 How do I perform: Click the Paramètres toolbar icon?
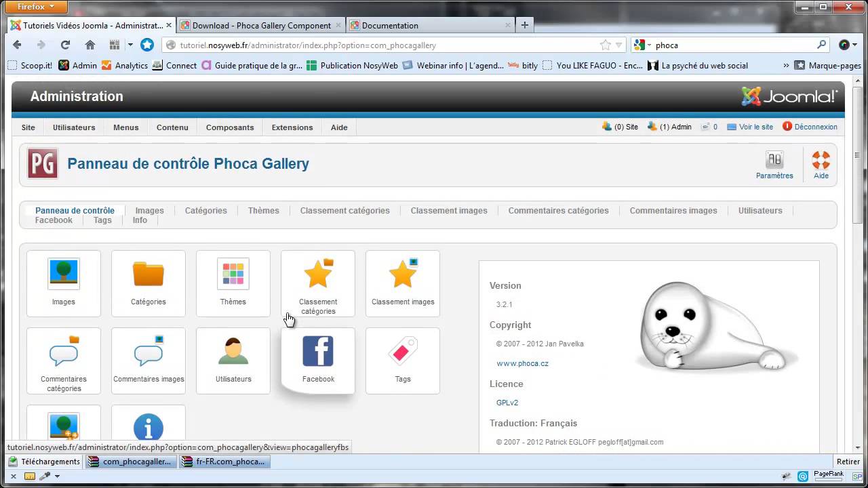click(774, 165)
